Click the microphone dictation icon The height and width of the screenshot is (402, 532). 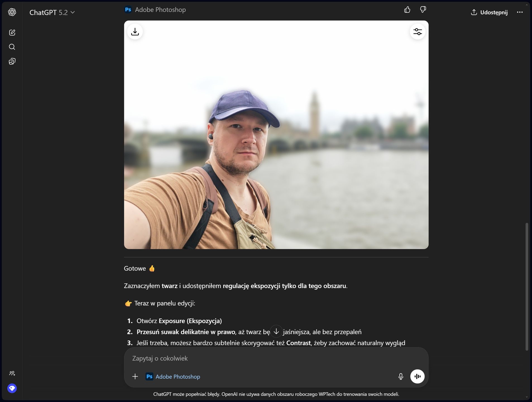(401, 377)
